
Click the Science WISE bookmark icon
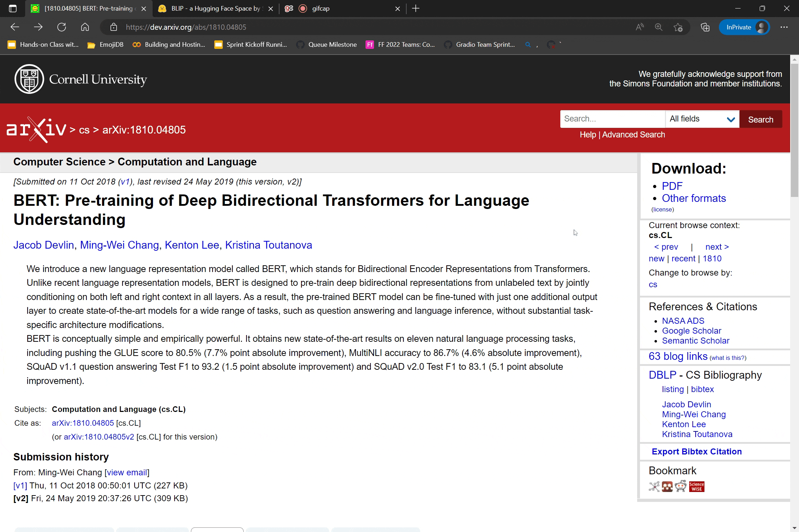[696, 487]
